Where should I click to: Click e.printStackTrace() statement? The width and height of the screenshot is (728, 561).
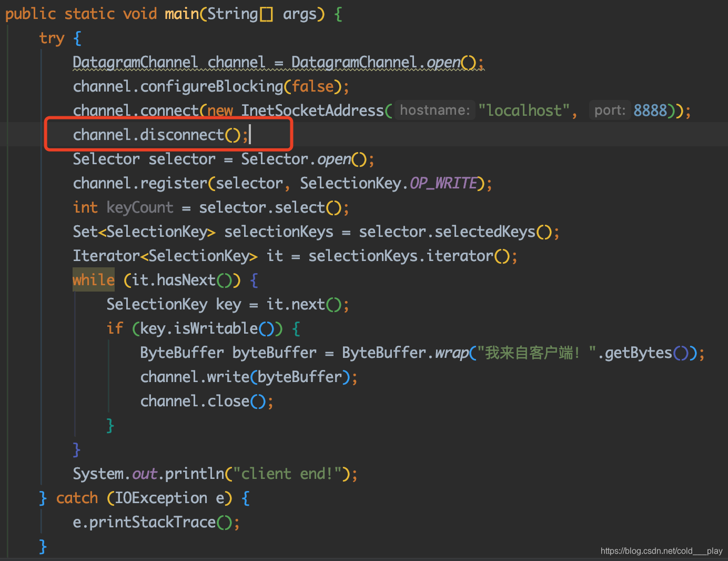156,522
